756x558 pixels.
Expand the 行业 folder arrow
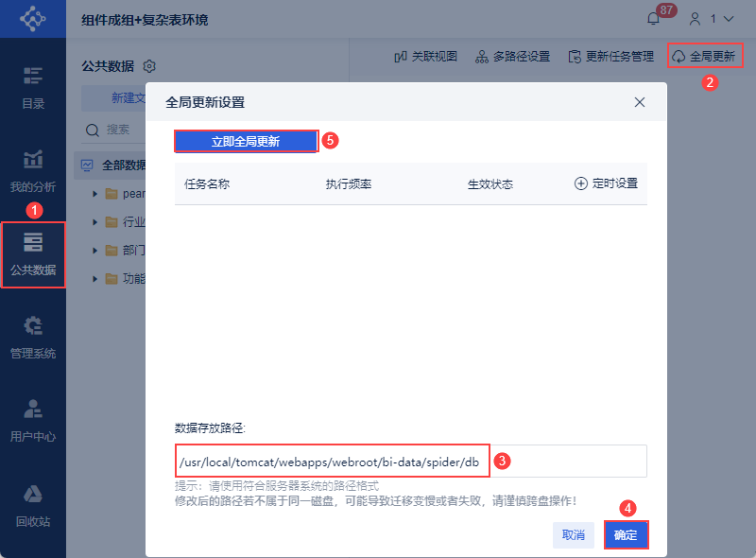(95, 222)
